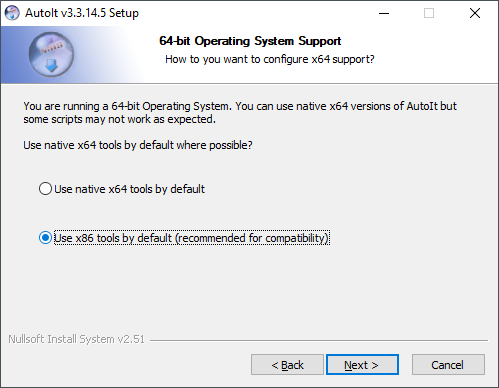Click the 'Use x86 tools by default (recommended)' label
Screen dimensions: 499x388
[192, 238]
